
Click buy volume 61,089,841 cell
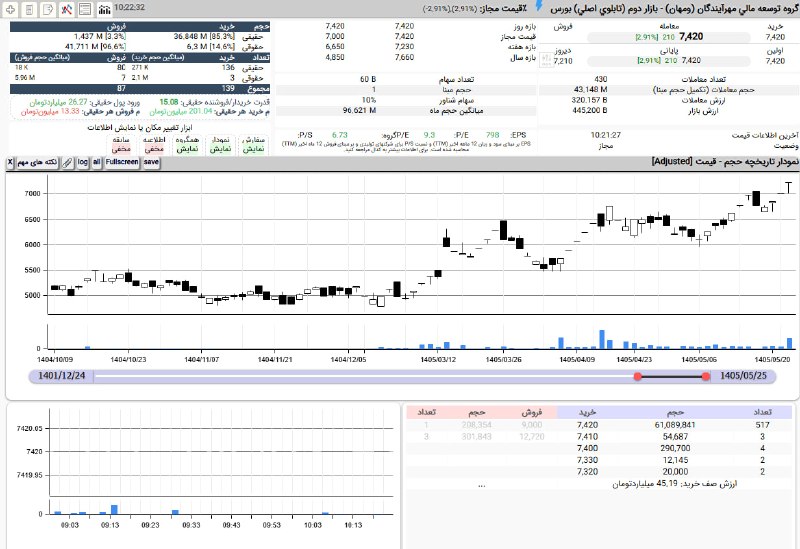pyautogui.click(x=675, y=425)
